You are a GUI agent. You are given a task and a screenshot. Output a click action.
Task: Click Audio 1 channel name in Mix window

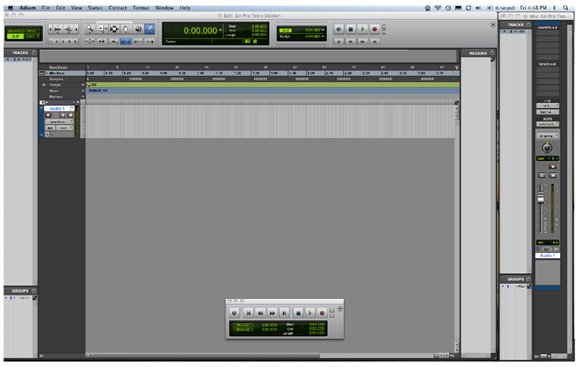[x=547, y=256]
